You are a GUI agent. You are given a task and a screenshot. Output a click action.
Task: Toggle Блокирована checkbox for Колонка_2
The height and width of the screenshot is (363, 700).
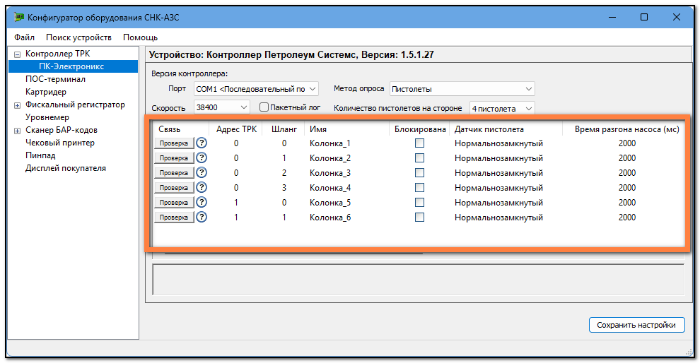click(419, 158)
